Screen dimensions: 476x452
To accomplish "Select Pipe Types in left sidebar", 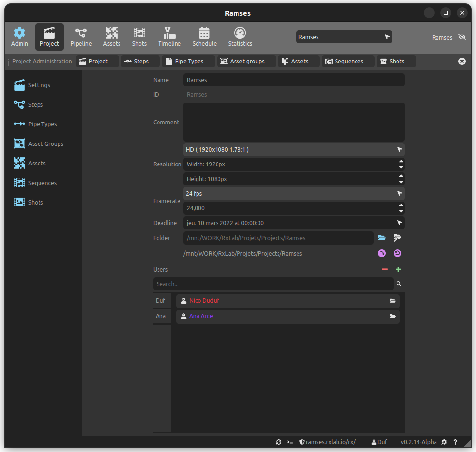I will tap(42, 124).
